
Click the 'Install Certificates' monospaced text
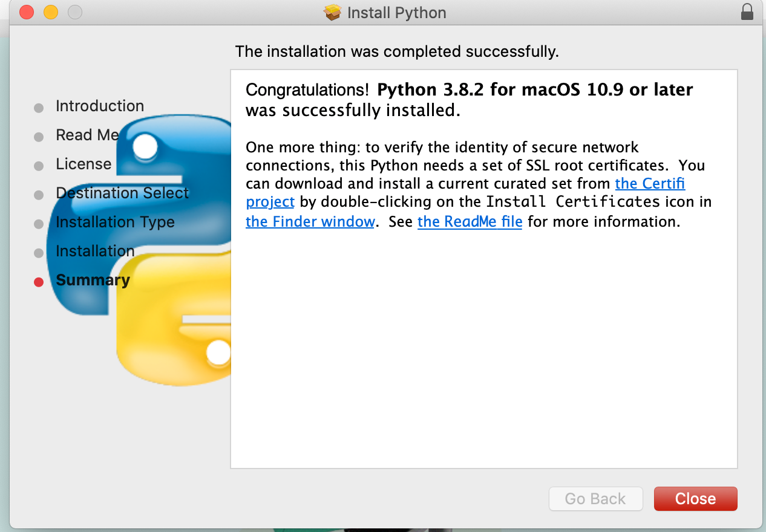coord(573,201)
